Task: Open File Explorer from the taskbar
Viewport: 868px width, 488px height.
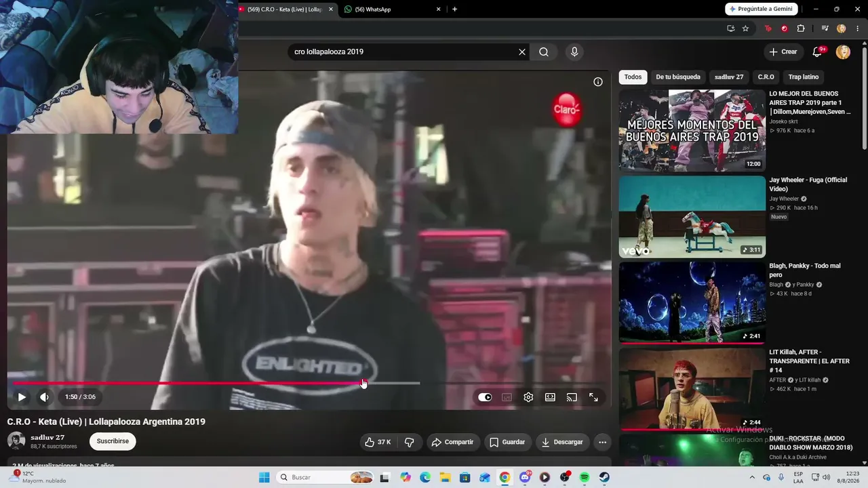Action: pos(445,477)
